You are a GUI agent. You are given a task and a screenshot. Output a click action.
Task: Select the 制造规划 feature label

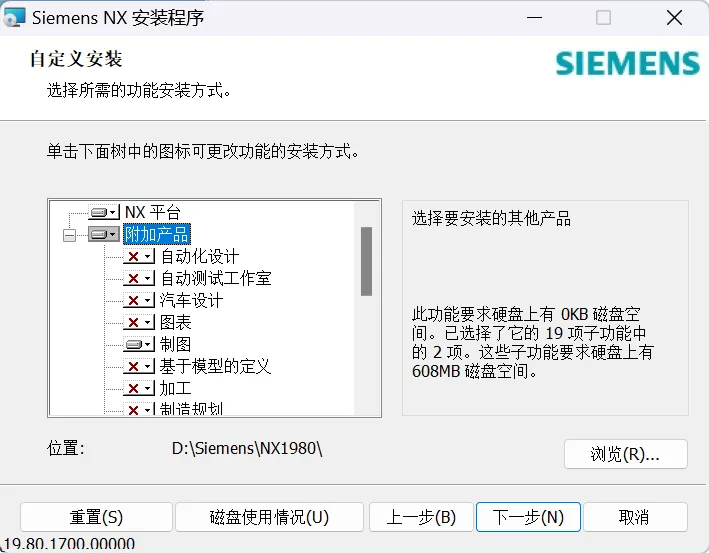[191, 408]
